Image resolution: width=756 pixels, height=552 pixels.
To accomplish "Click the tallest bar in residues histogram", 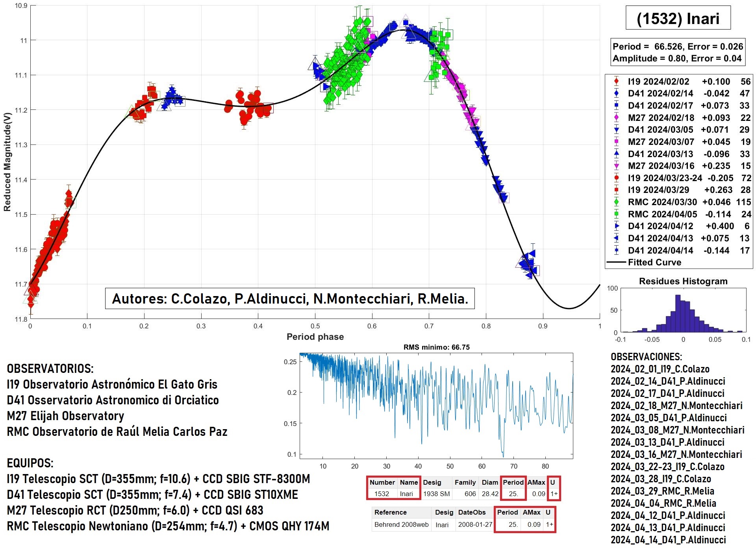I will (678, 313).
